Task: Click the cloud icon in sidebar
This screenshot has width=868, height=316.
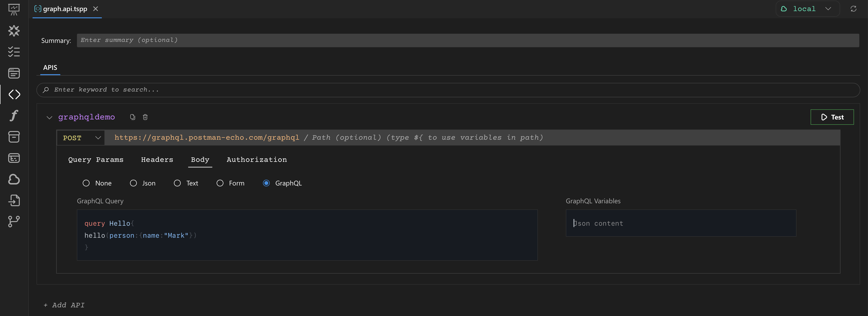Action: click(14, 179)
